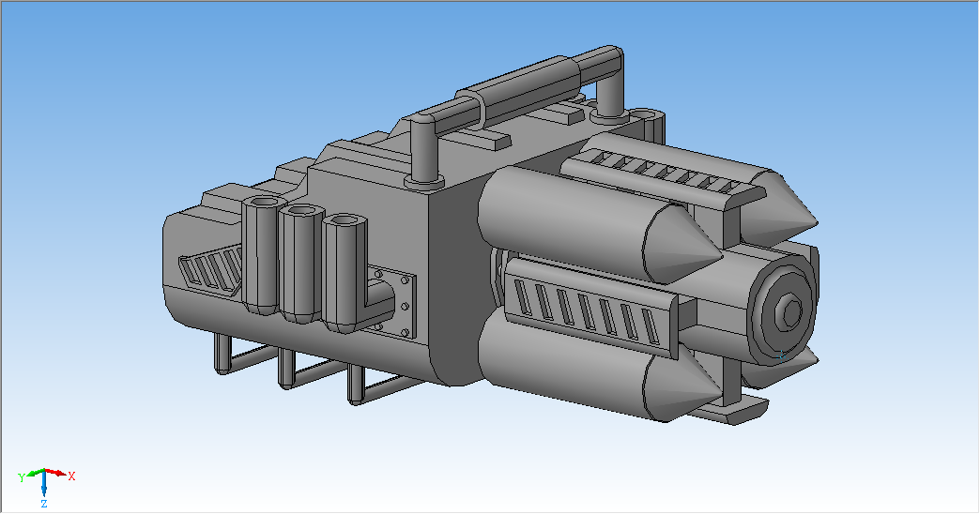Click the blue Z axis arrow of the triad

click(x=44, y=483)
